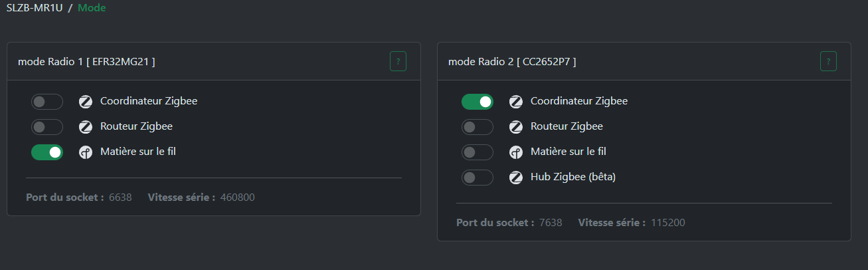Enable Radio 1 Coordinateur Zigbee toggle
The image size is (868, 270).
click(47, 102)
